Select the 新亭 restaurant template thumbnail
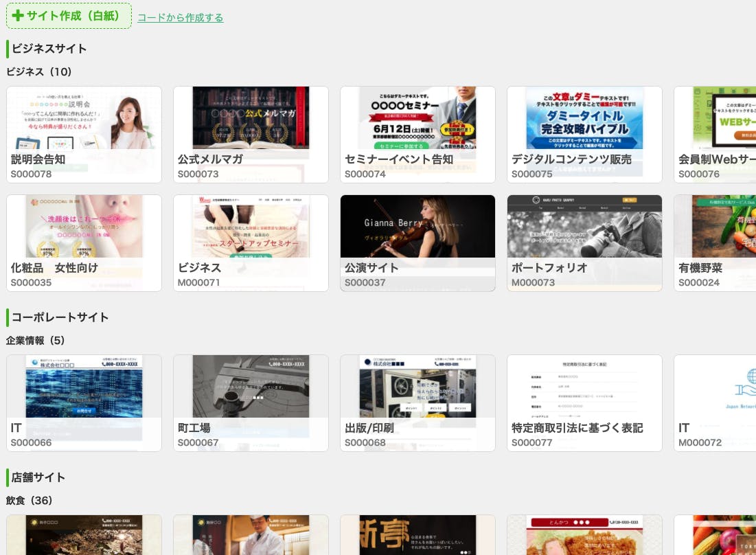The width and height of the screenshot is (756, 555). click(x=417, y=536)
